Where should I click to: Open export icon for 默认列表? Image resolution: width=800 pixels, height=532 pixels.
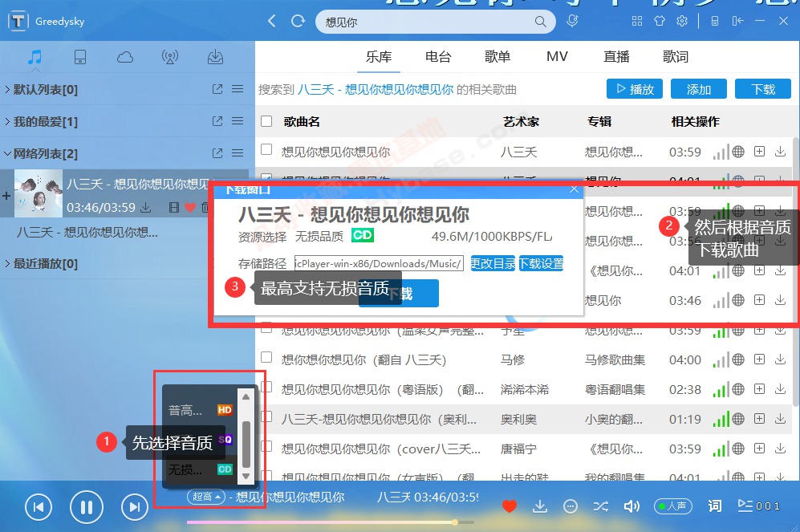click(217, 89)
